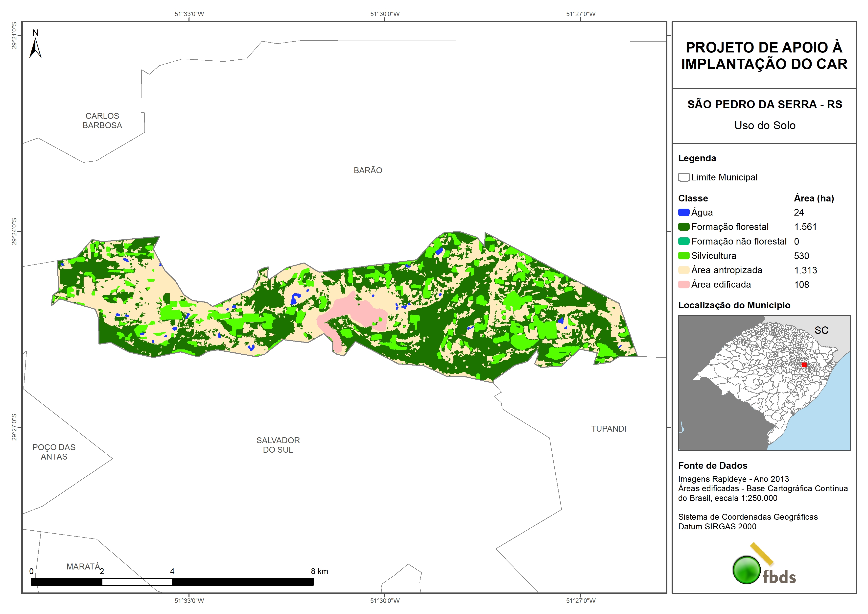Click the Localização do Município locator map thumbnail
This screenshot has height=614, width=868.
point(764,383)
